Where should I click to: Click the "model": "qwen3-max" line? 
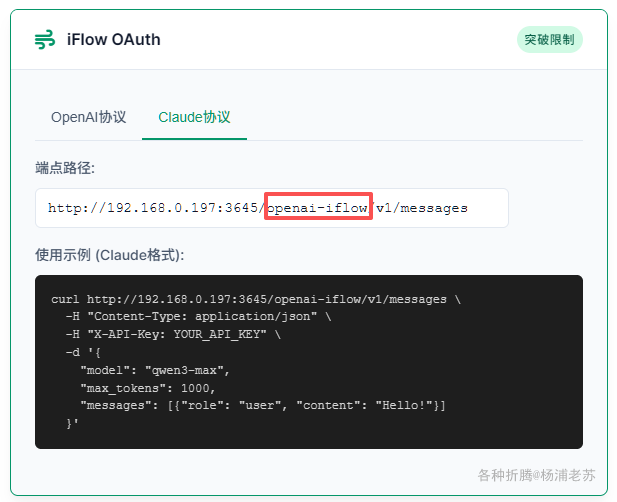[155, 370]
